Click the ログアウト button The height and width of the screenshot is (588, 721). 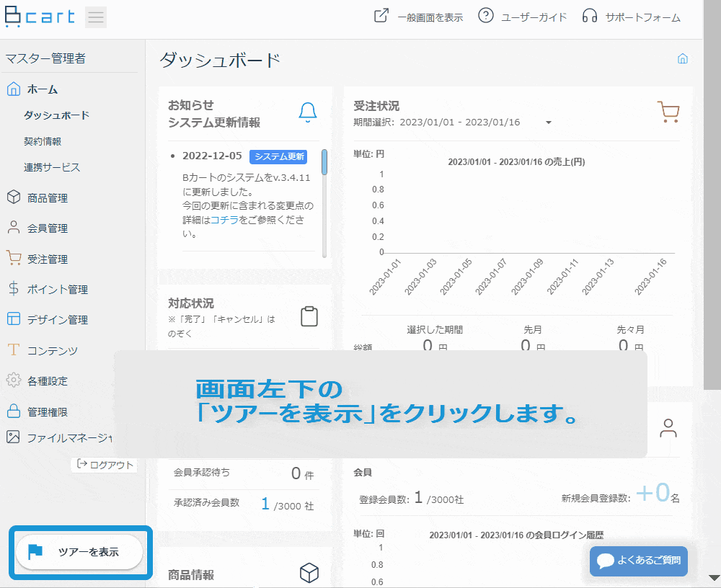(105, 465)
